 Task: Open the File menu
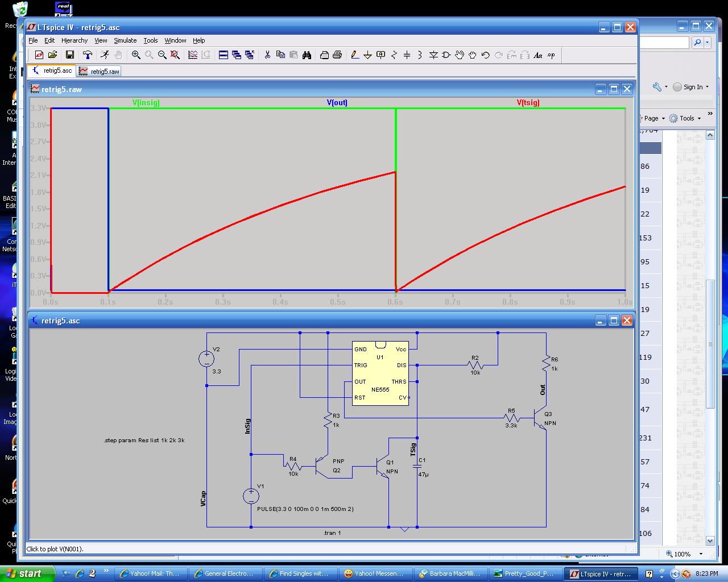pyautogui.click(x=33, y=40)
